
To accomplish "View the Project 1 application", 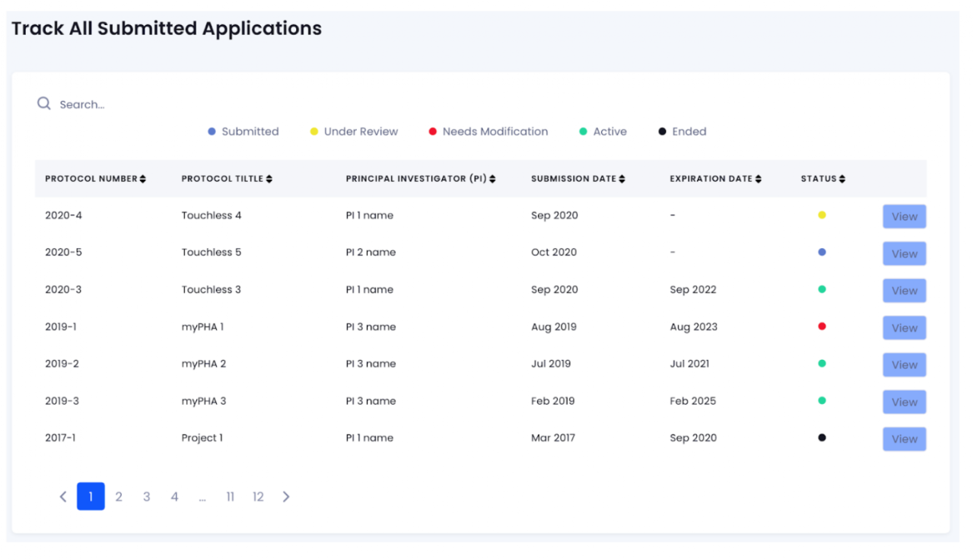I will [x=904, y=439].
